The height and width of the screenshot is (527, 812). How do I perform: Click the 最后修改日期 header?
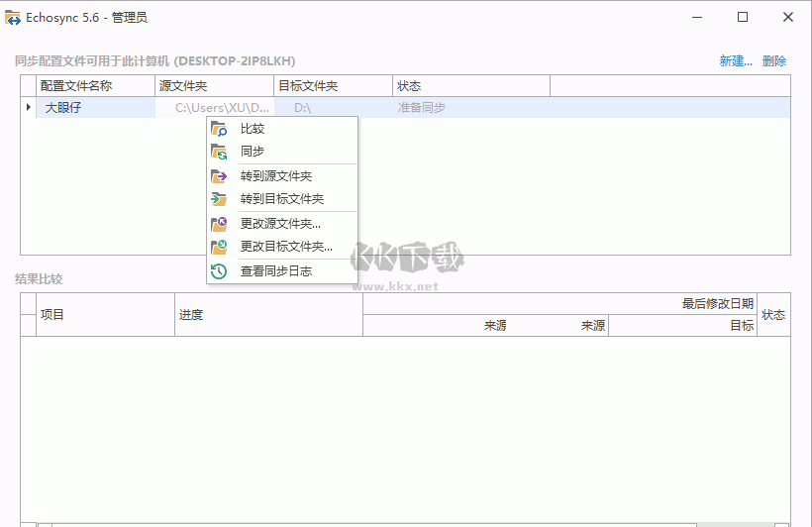point(559,304)
